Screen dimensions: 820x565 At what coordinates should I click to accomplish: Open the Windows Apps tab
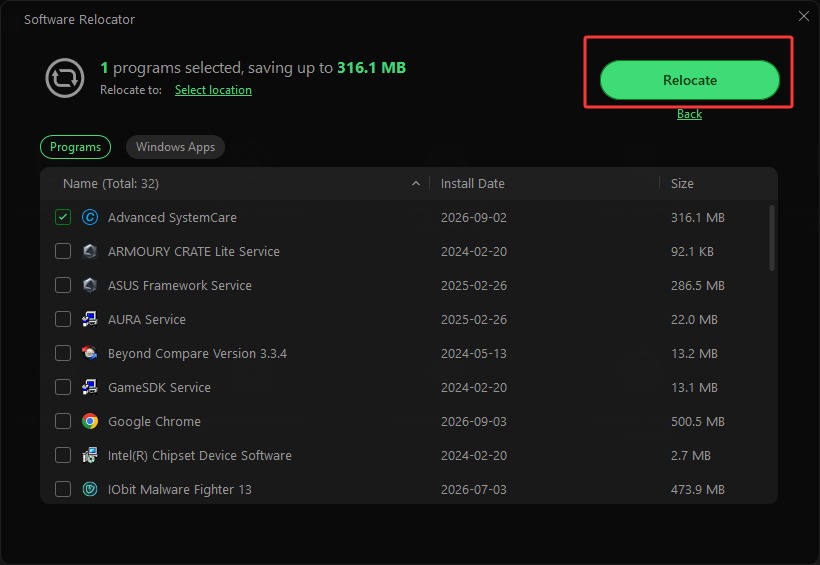(175, 147)
